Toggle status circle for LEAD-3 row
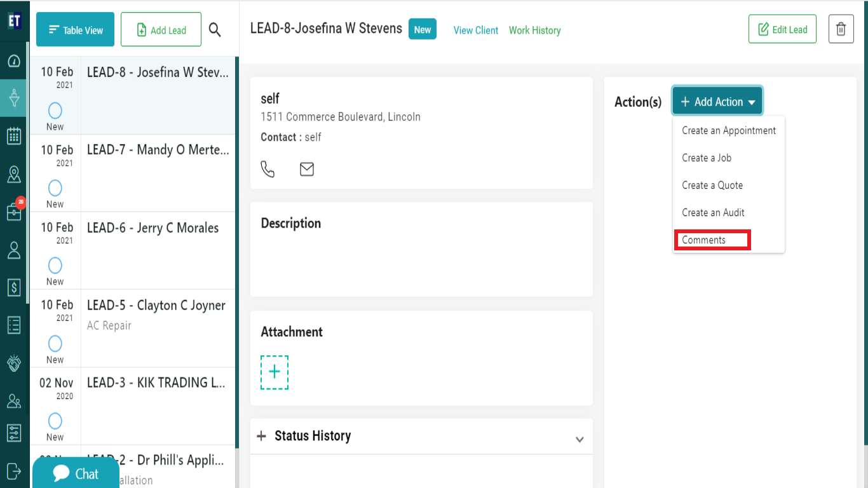The width and height of the screenshot is (868, 488). (55, 421)
